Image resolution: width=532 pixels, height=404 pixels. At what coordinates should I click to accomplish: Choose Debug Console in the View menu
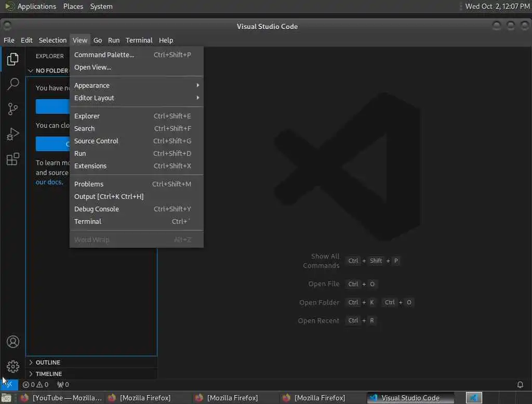click(137, 209)
